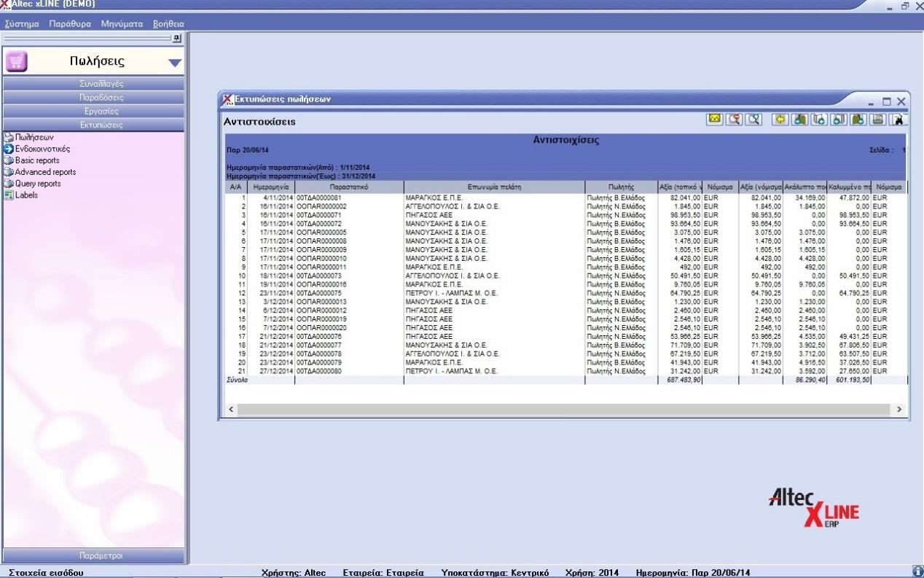Click the zoom in magnifier icon
The width and height of the screenshot is (924, 578).
pyautogui.click(x=753, y=120)
